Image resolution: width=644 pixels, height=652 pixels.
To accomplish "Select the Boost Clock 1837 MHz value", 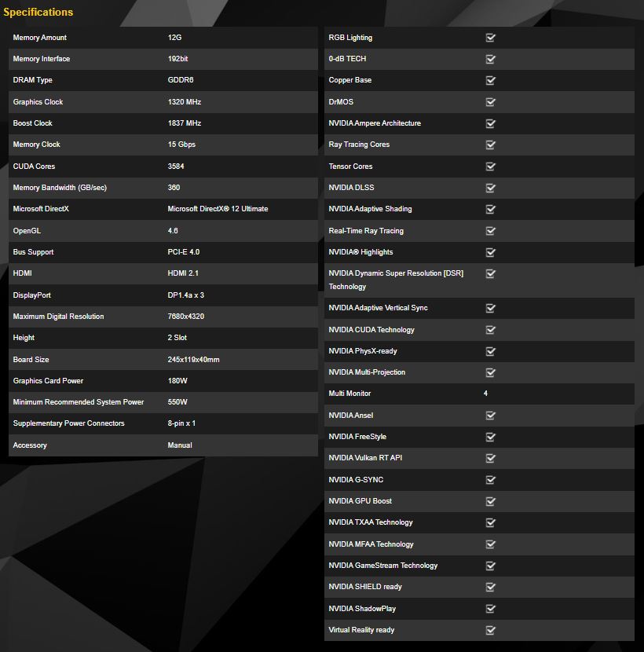I will (185, 123).
